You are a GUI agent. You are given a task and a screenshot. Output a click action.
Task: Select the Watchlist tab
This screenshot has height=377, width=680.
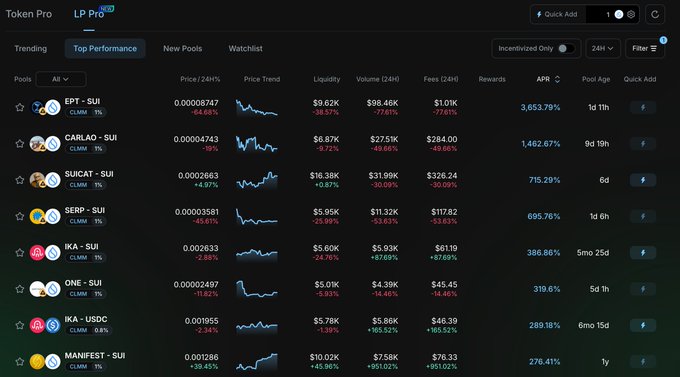pyautogui.click(x=245, y=49)
